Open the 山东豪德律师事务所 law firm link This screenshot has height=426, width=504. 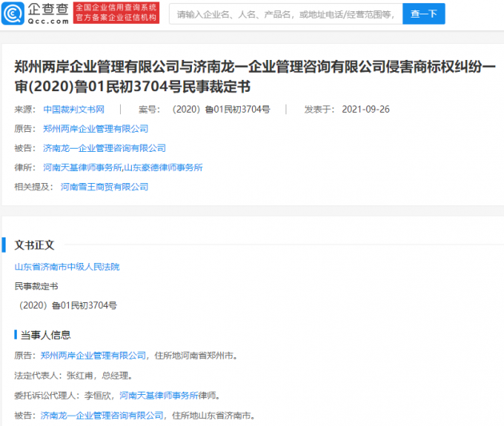[x=163, y=167]
